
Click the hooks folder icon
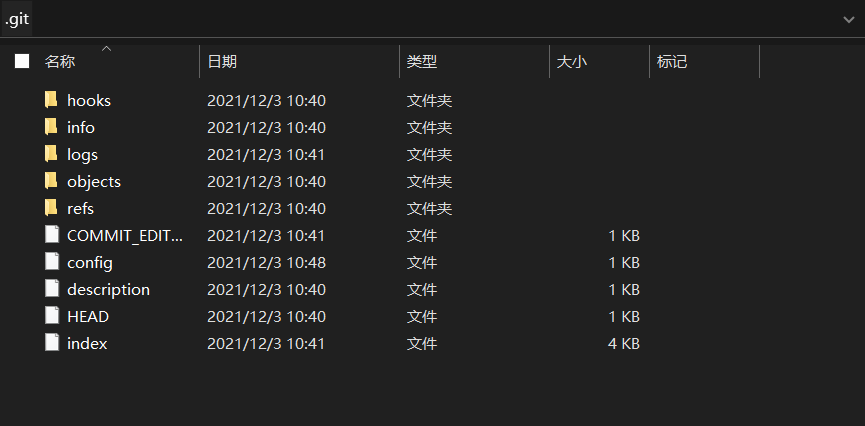pos(52,100)
